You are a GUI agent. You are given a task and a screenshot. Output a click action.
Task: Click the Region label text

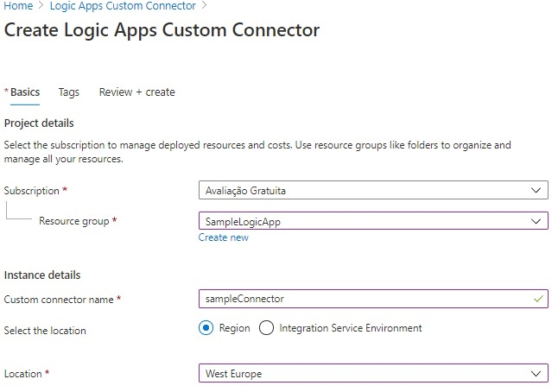click(x=235, y=328)
